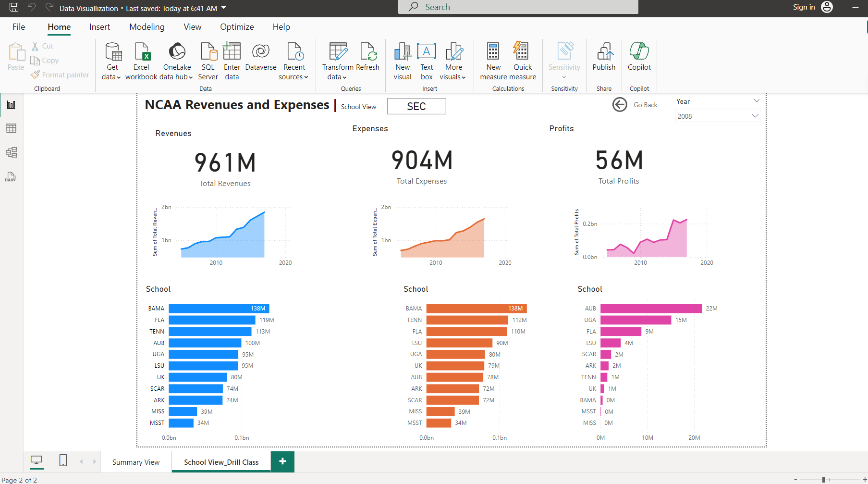This screenshot has height=484, width=868.
Task: Click the Go Back link text
Action: tap(645, 105)
